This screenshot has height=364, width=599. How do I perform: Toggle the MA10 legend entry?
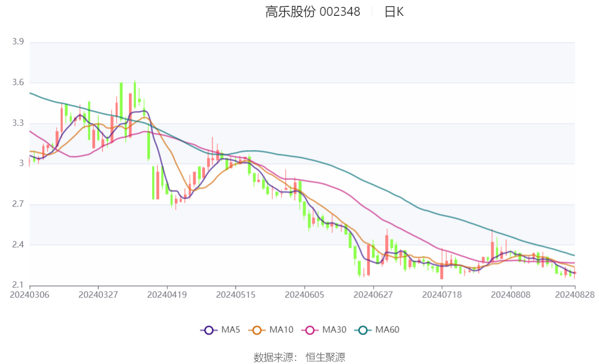(x=271, y=330)
